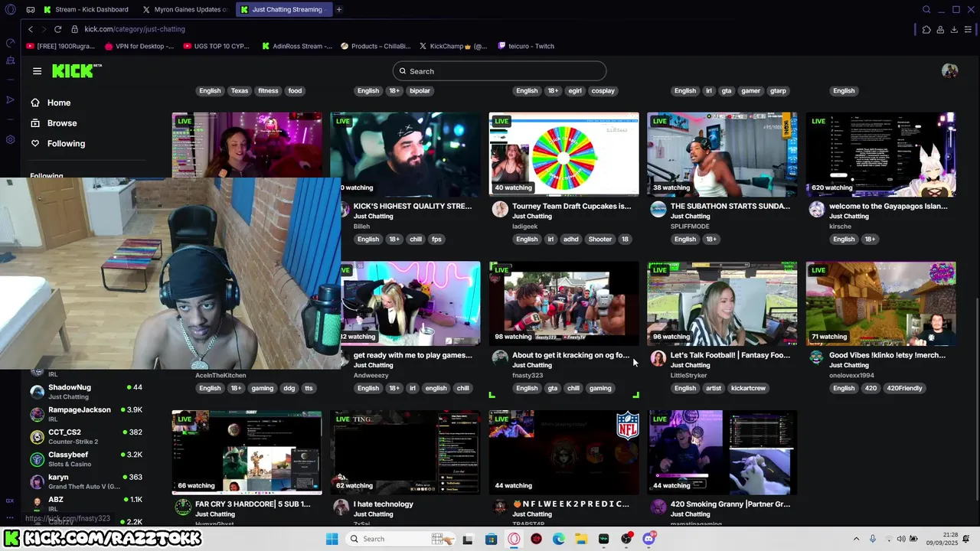Select the gtarp tag
Image resolution: width=980 pixels, height=551 pixels.
[778, 91]
